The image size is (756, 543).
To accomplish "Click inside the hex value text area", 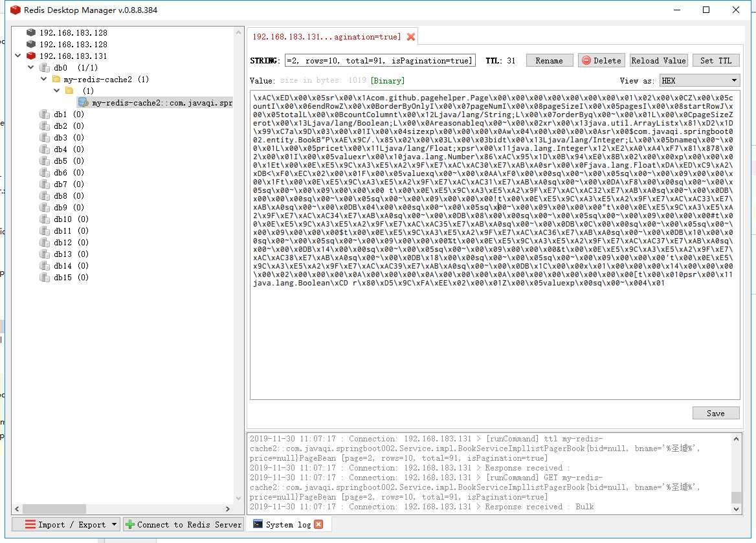I will coord(495,245).
